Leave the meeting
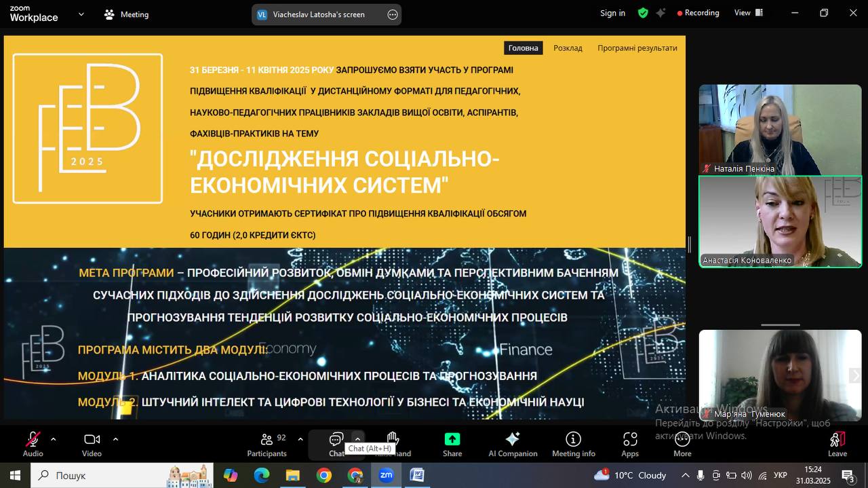This screenshot has height=488, width=868. click(837, 444)
